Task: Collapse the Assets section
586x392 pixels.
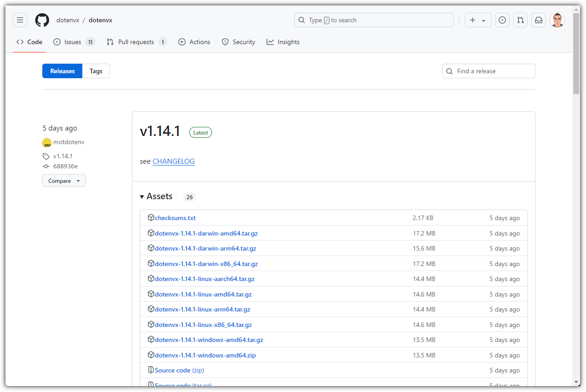Action: [x=156, y=196]
